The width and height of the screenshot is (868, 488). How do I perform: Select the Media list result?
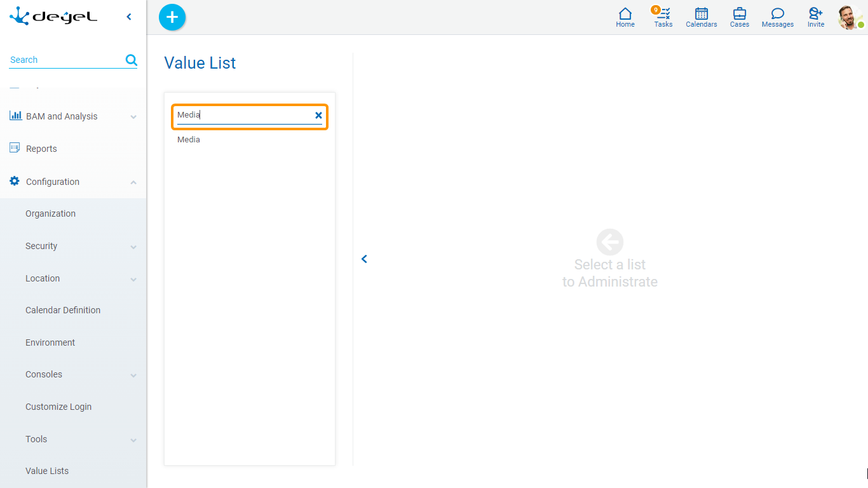coord(189,139)
